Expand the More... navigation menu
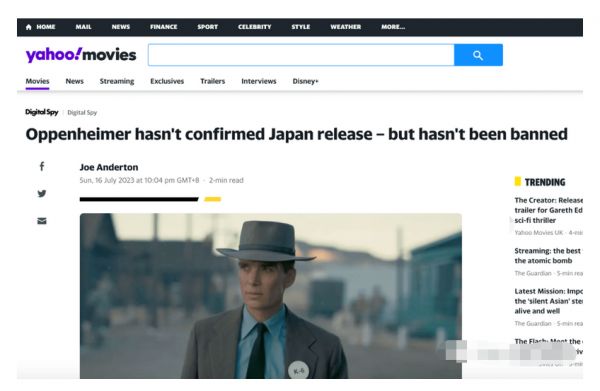 coord(393,27)
